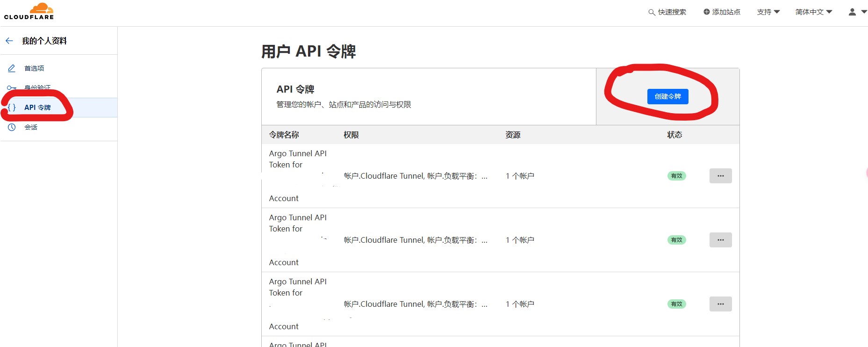Click the 有效 status badge in first row
The width and height of the screenshot is (868, 347).
[x=676, y=176]
